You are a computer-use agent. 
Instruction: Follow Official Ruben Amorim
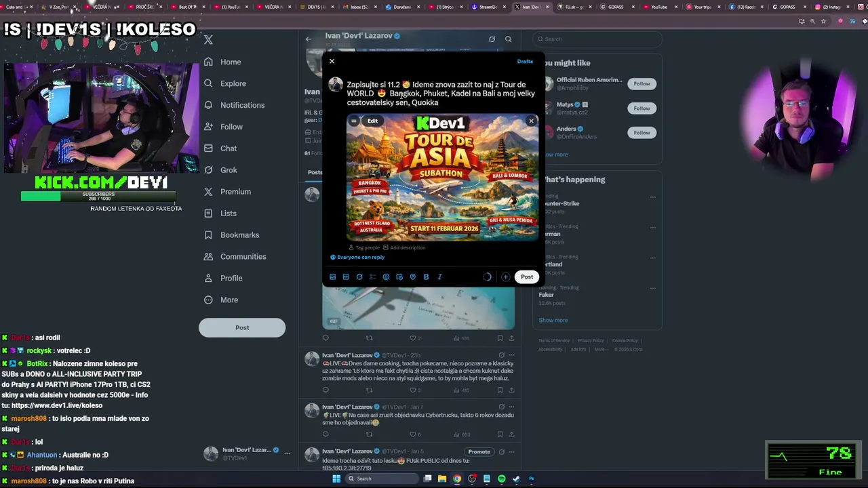point(642,84)
